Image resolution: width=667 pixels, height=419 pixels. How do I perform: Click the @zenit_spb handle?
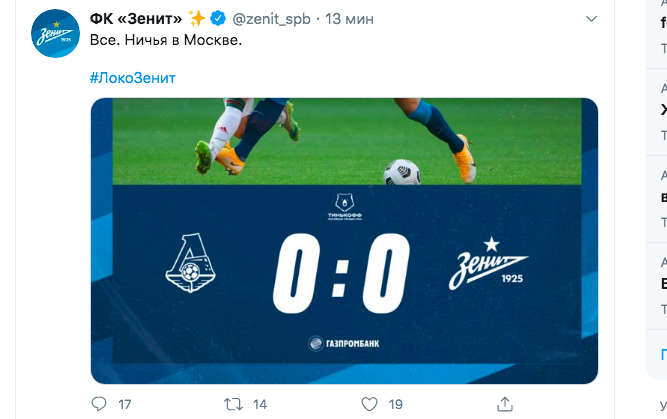point(271,19)
